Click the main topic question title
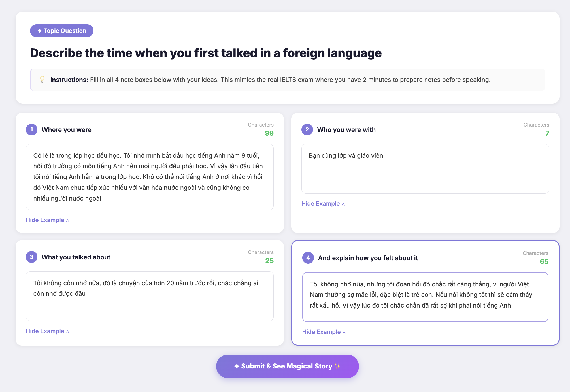The height and width of the screenshot is (392, 570). pos(206,53)
